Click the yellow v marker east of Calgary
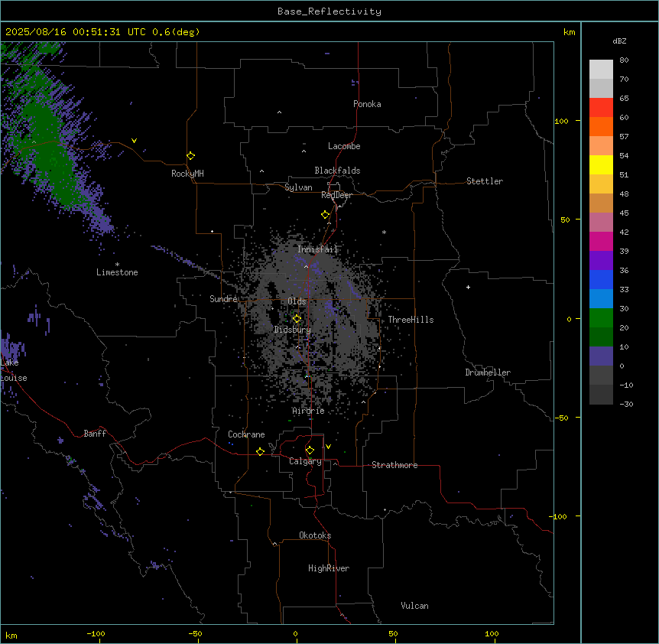 [328, 447]
